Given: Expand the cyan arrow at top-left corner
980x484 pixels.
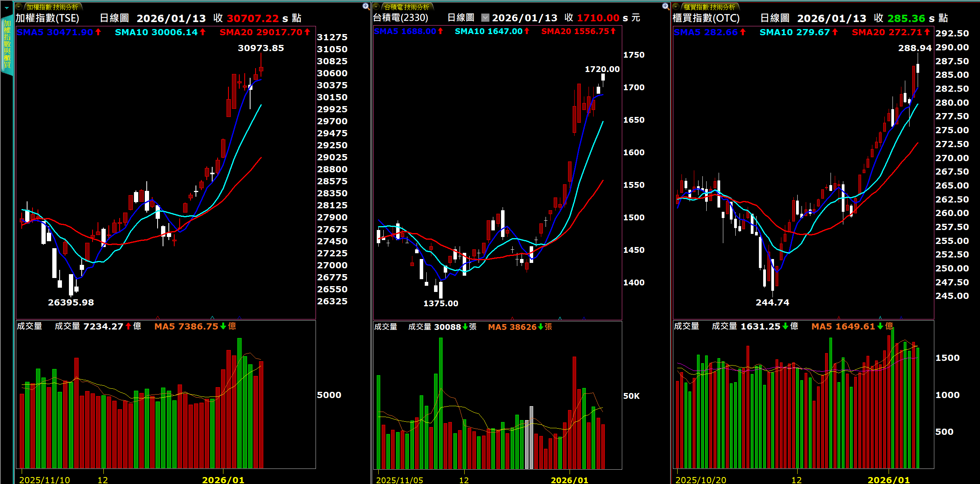Looking at the screenshot, I should click(7, 8).
